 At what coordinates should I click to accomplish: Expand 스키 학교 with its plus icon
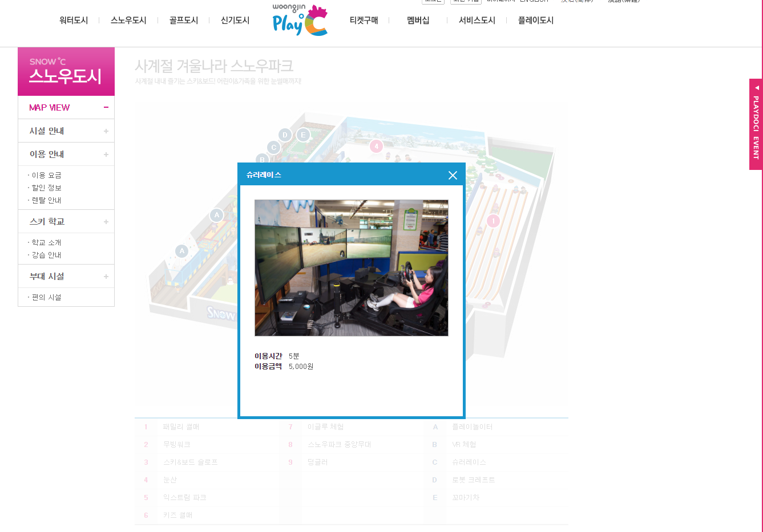[x=106, y=222]
